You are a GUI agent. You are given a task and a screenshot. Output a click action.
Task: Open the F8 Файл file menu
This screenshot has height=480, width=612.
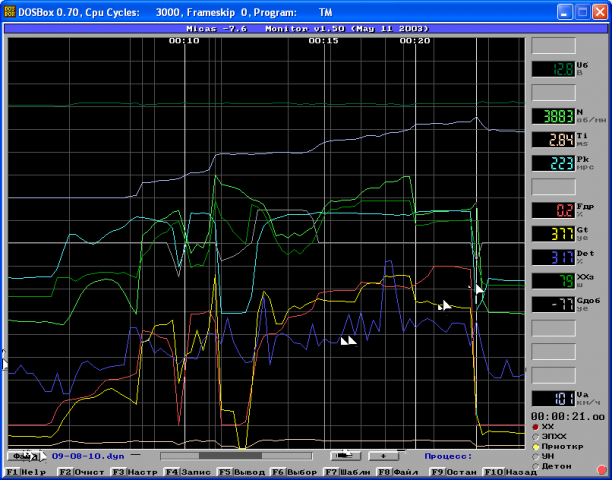pos(400,472)
